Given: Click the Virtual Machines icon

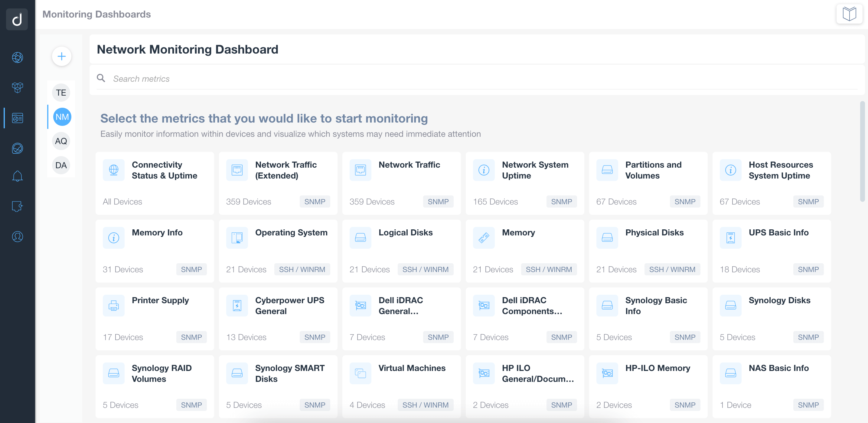Looking at the screenshot, I should click(x=360, y=372).
